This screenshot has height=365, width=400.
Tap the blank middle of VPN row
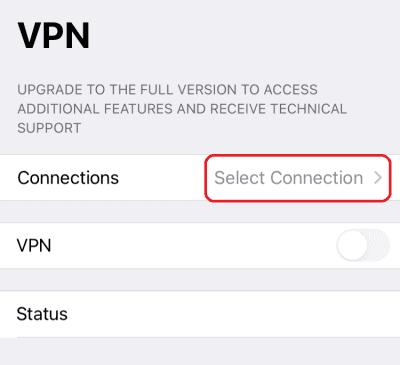[193, 246]
